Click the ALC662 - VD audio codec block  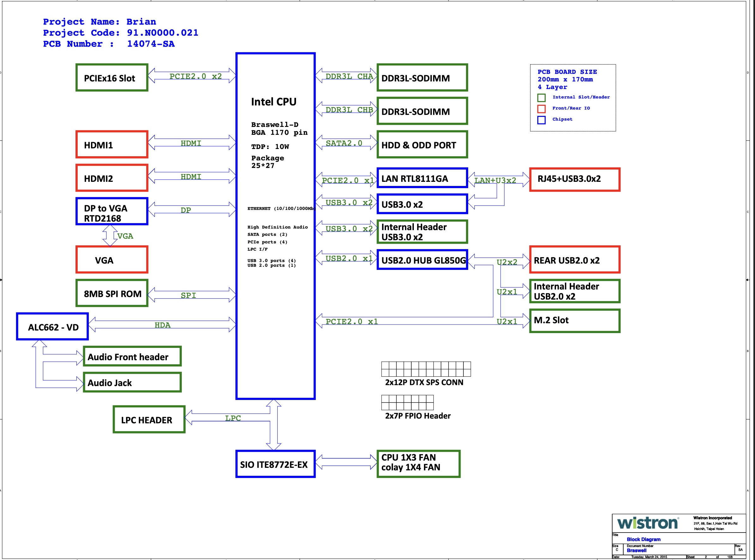click(x=52, y=326)
